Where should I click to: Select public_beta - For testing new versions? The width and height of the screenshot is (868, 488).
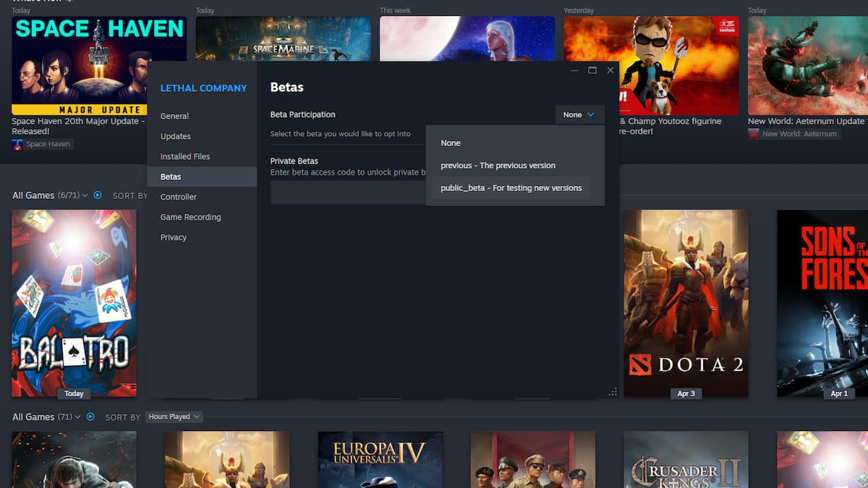click(x=511, y=188)
